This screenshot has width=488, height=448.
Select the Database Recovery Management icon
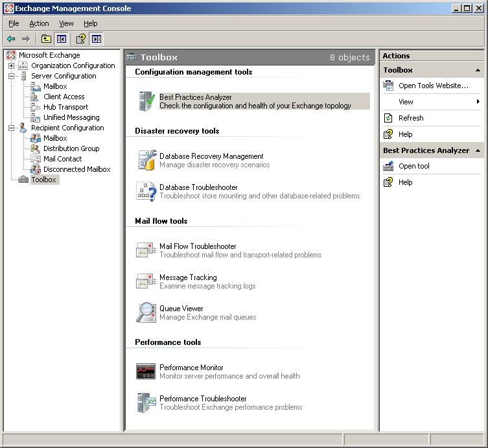pyautogui.click(x=146, y=160)
